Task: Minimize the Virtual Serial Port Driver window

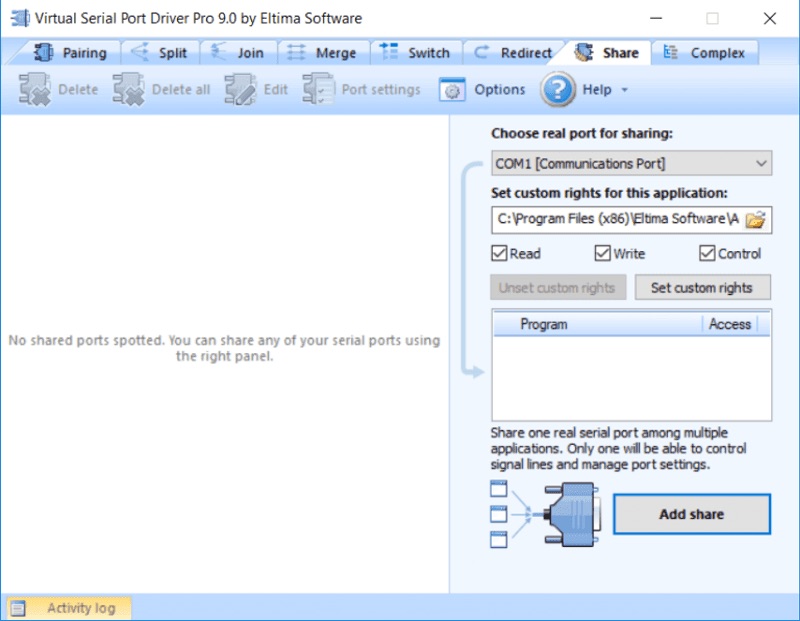Action: (x=656, y=18)
